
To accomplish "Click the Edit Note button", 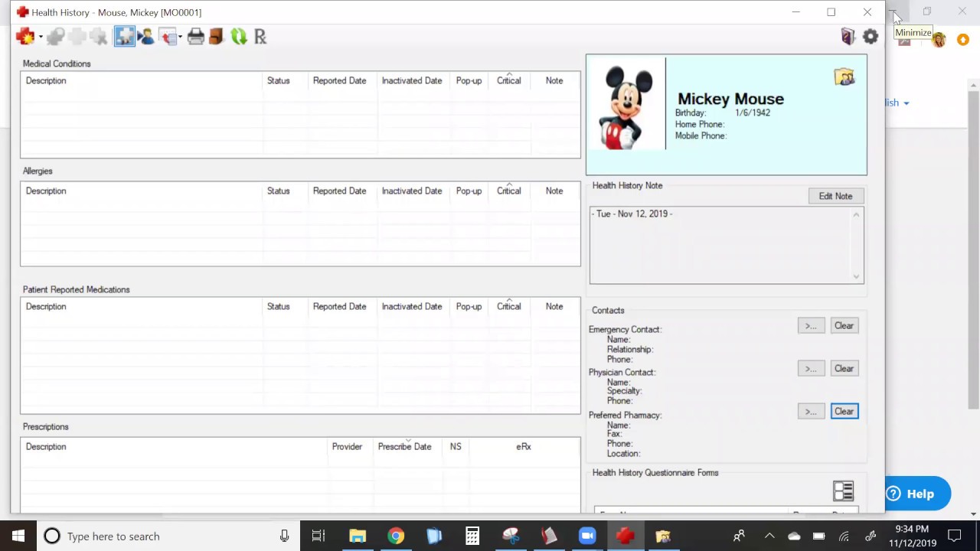I will 835,196.
